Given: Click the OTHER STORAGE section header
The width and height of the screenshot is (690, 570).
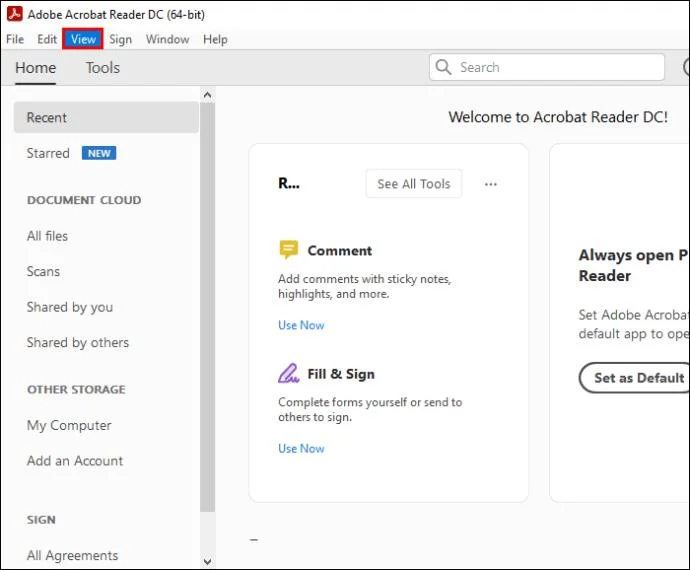Looking at the screenshot, I should pos(76,390).
